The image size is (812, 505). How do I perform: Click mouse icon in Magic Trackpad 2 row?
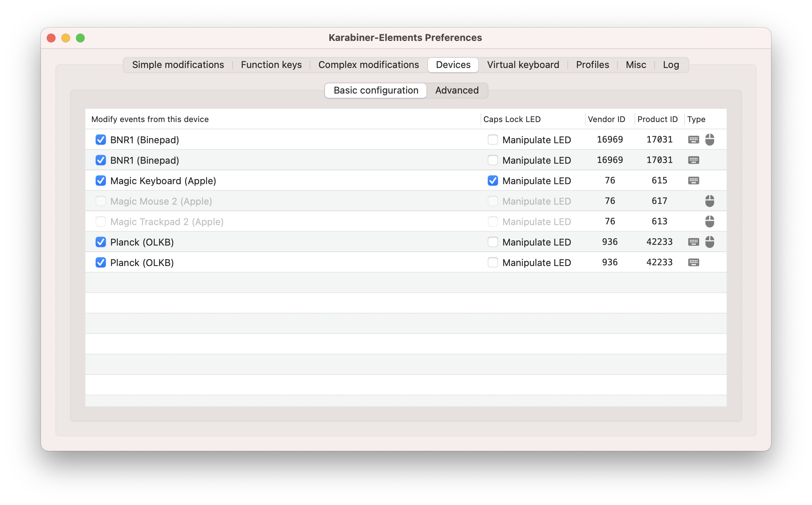click(709, 221)
